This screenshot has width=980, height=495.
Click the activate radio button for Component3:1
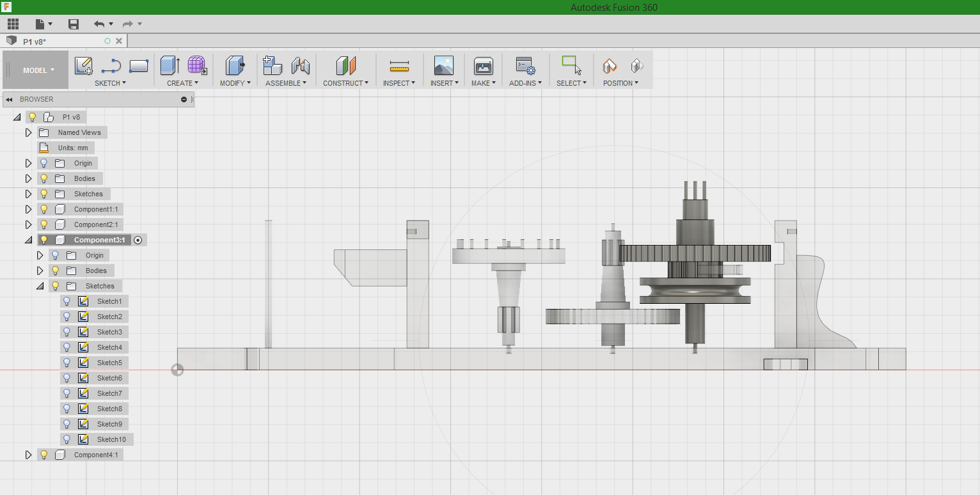[x=138, y=240]
